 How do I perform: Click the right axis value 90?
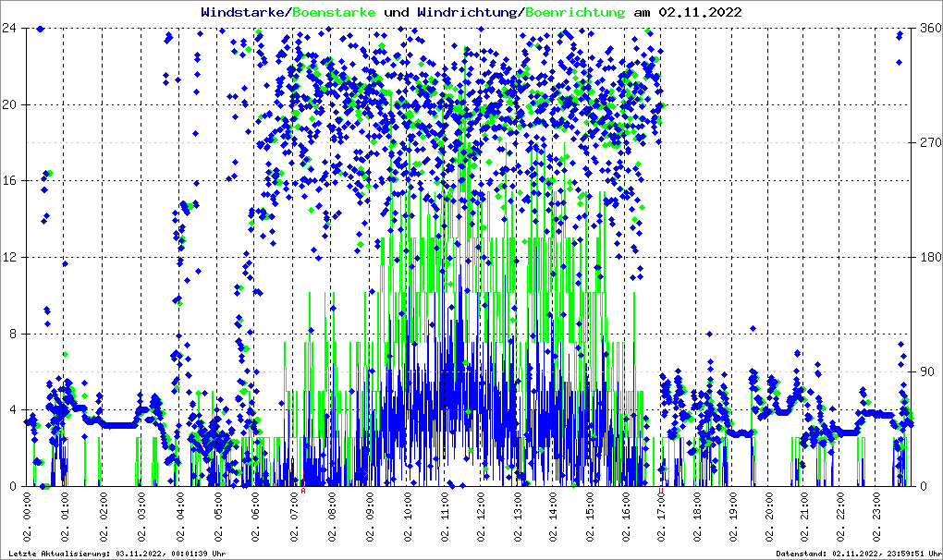[927, 371]
